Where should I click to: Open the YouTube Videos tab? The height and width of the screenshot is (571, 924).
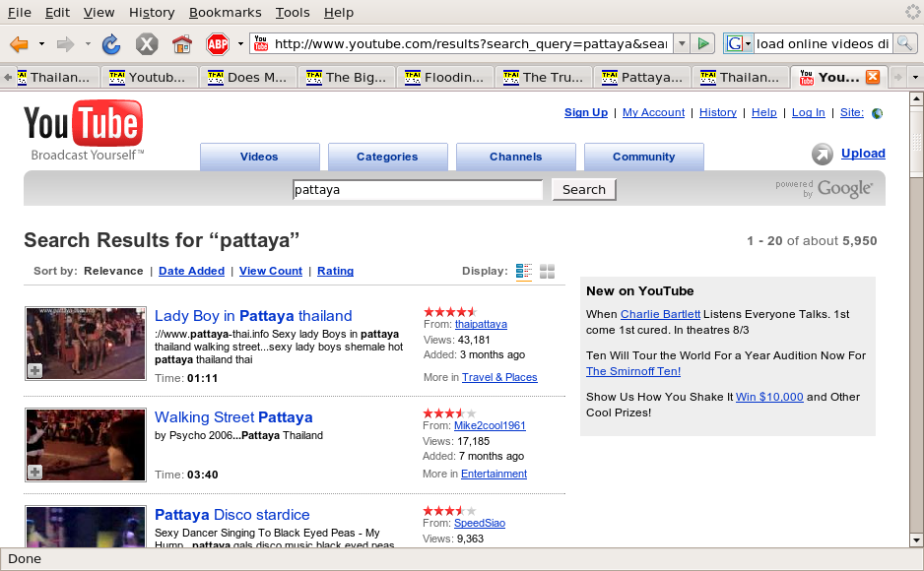259,157
